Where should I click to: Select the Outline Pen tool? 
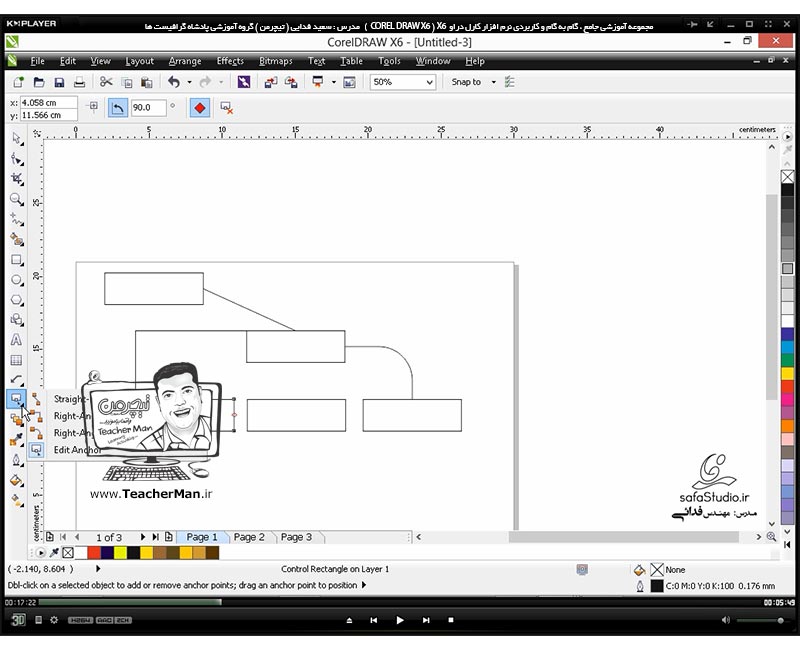(x=17, y=460)
